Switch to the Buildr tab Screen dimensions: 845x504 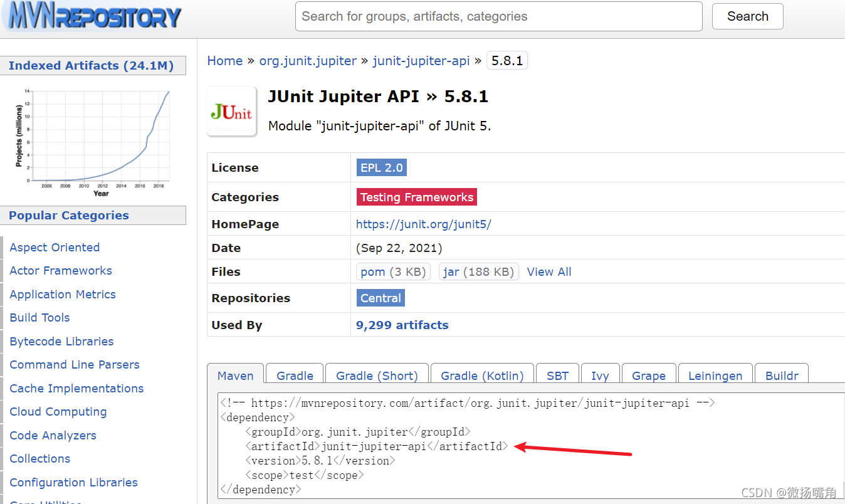(782, 375)
